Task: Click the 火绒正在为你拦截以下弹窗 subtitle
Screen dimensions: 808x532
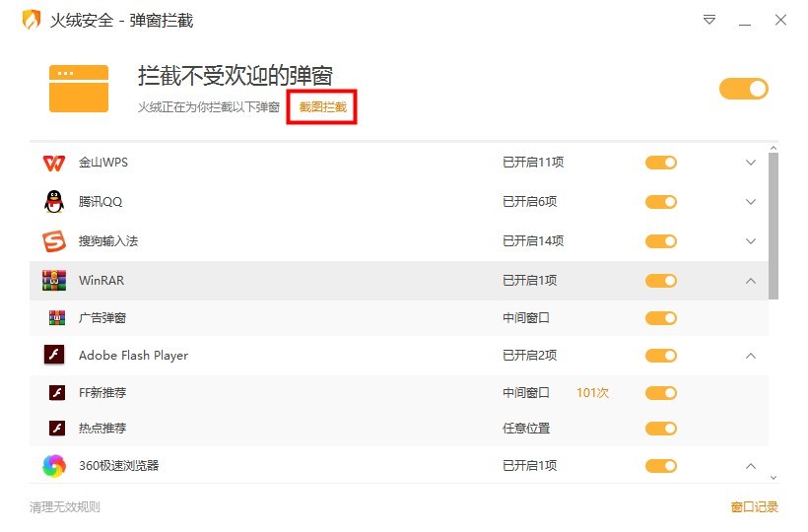Action: (x=209, y=107)
